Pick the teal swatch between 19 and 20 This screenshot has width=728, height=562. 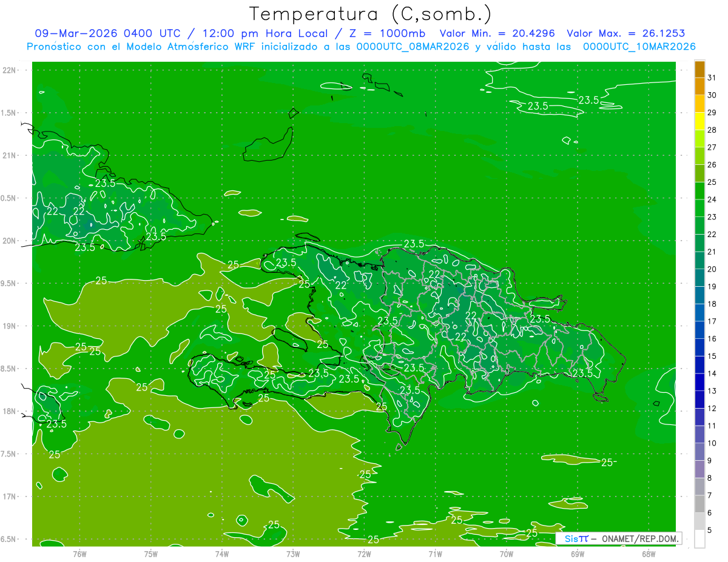click(x=699, y=278)
